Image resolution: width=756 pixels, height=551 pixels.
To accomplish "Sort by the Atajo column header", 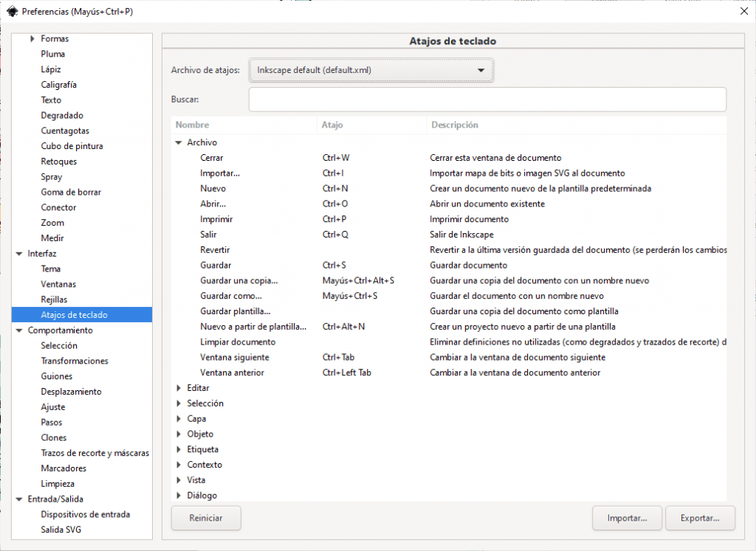I will (372, 125).
